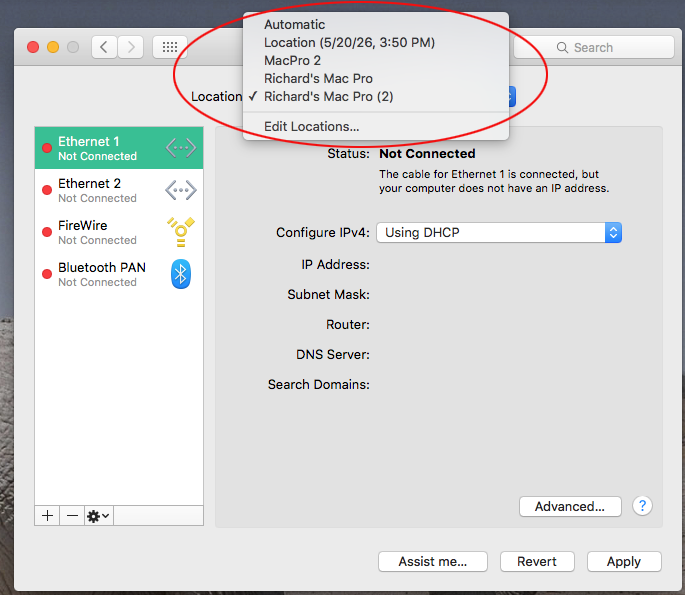Open Advanced... network settings
The height and width of the screenshot is (595, 685).
pos(570,506)
